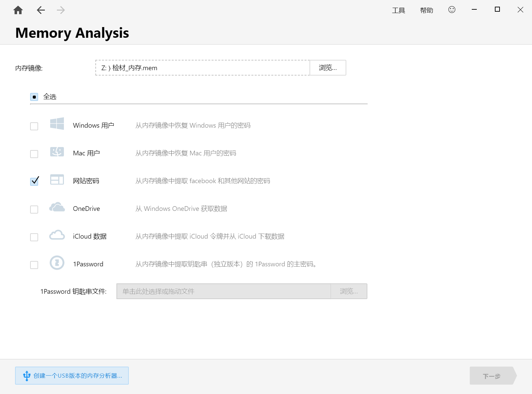This screenshot has height=394, width=532.
Task: Open the 工具 menu
Action: point(398,10)
